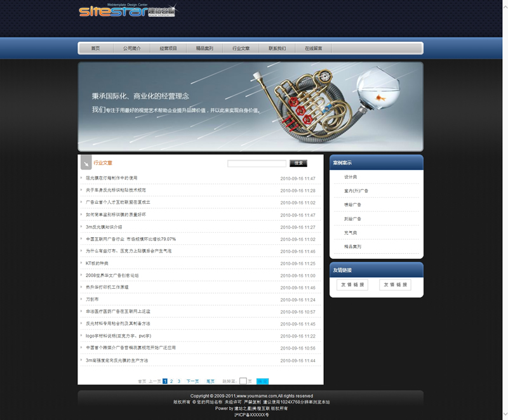The width and height of the screenshot is (508, 420).
Task: Click the gray arrow icon beside 行业文章
Action: (85, 164)
